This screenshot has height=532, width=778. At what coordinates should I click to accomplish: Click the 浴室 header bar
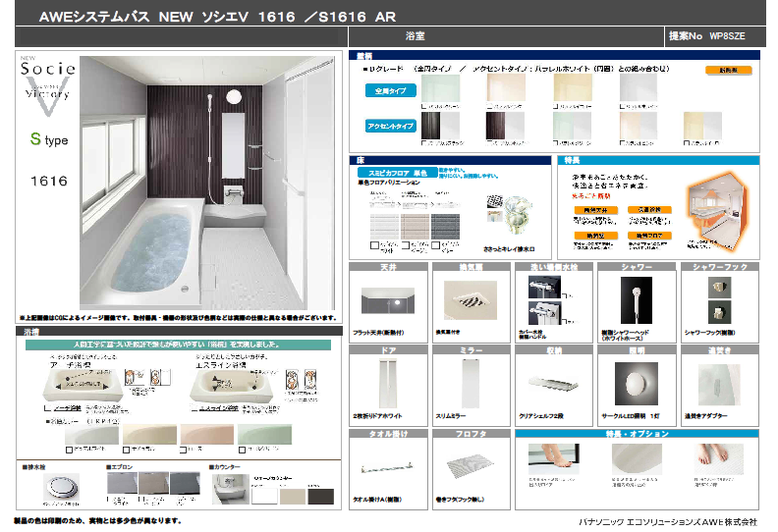click(506, 36)
